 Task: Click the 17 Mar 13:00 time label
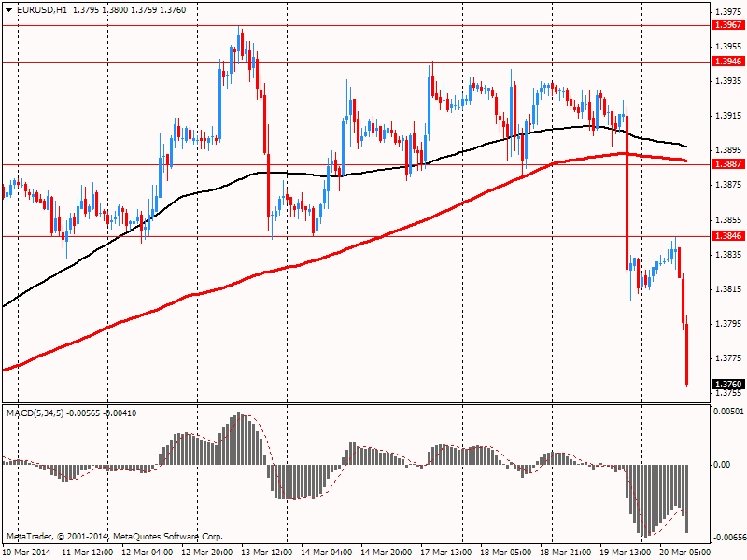446,553
